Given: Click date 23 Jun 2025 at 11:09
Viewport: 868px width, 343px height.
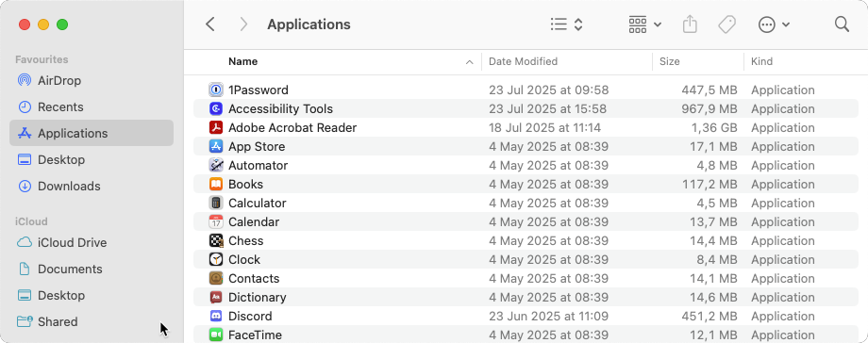Looking at the screenshot, I should point(548,316).
